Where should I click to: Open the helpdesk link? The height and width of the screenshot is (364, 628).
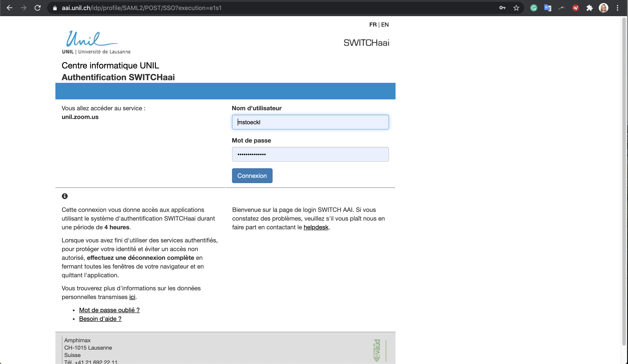(x=316, y=227)
